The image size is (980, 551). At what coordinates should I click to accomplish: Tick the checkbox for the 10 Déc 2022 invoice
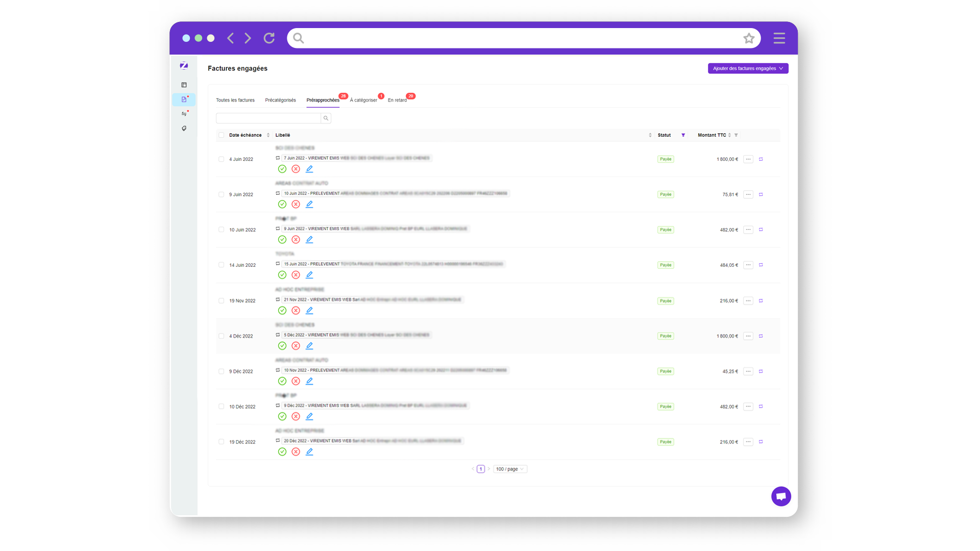coord(221,406)
